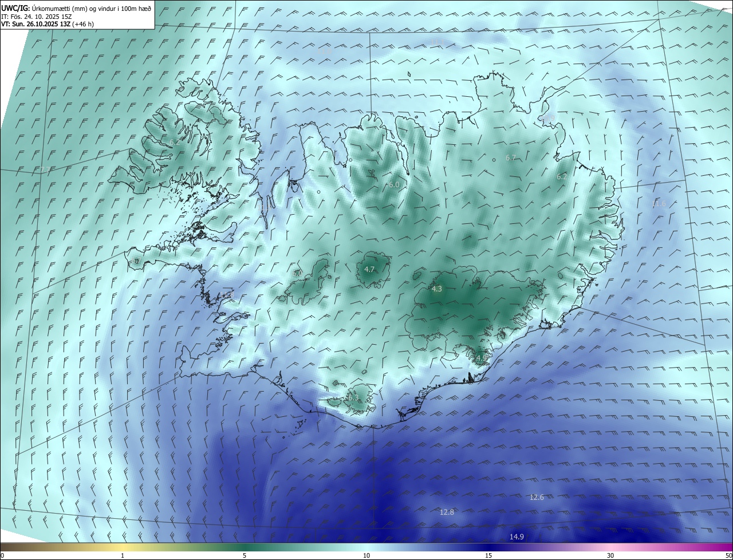
Task: Click the colour scale label '50'
Action: click(x=728, y=555)
